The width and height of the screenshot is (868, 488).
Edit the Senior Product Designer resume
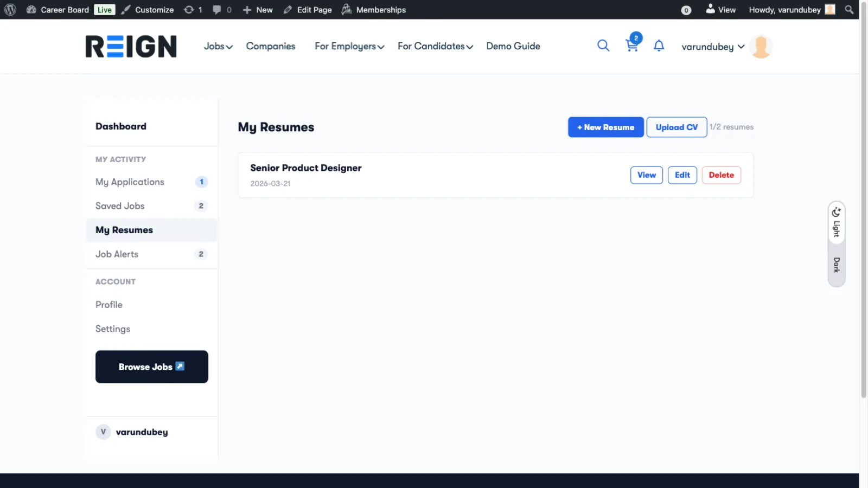(682, 175)
